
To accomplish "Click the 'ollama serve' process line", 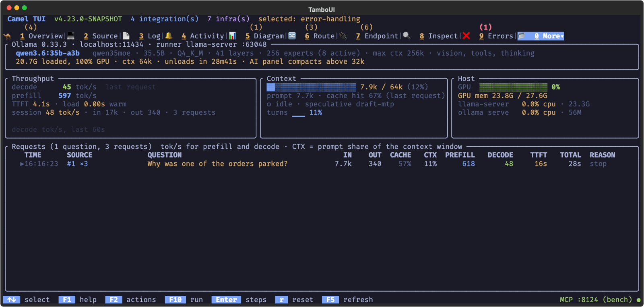I will click(x=520, y=113).
